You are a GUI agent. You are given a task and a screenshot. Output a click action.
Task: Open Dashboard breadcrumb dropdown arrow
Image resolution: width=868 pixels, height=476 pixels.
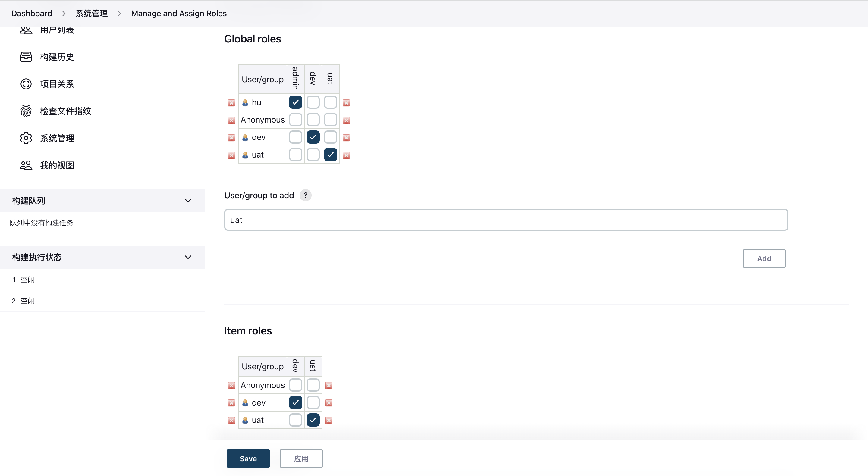[x=64, y=14]
